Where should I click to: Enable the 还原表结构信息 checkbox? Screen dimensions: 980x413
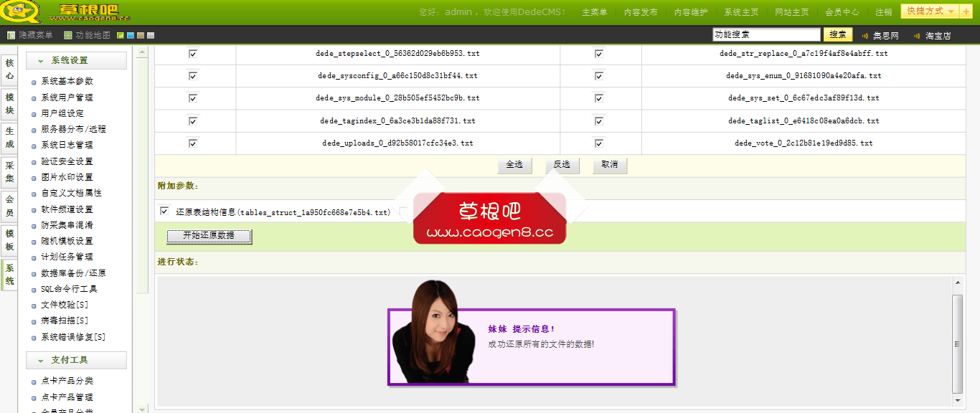click(x=164, y=211)
